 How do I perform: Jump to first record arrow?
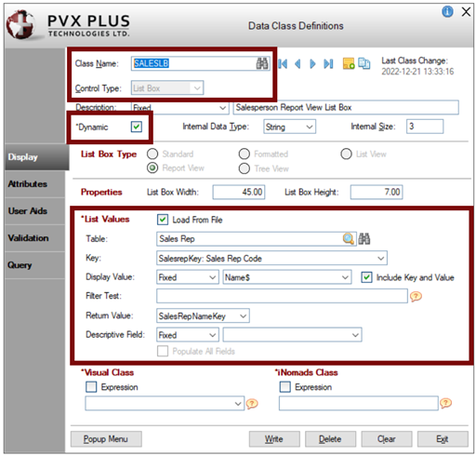pyautogui.click(x=283, y=64)
